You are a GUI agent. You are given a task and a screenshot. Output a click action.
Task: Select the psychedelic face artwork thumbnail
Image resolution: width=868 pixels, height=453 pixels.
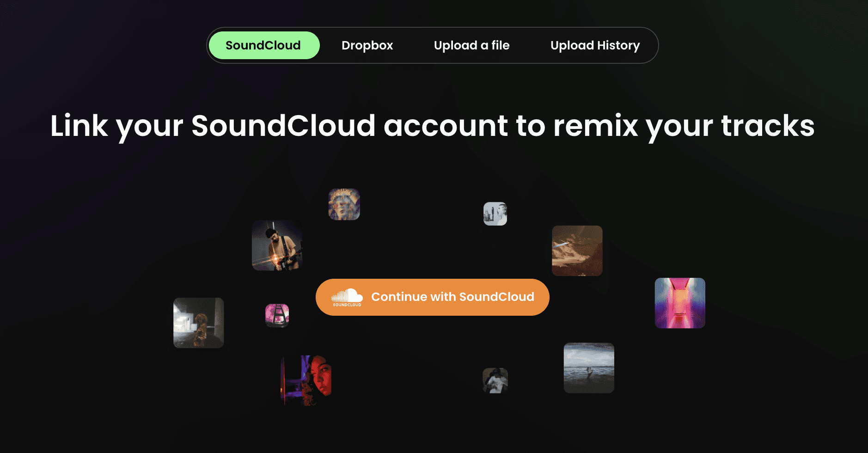pyautogui.click(x=344, y=204)
